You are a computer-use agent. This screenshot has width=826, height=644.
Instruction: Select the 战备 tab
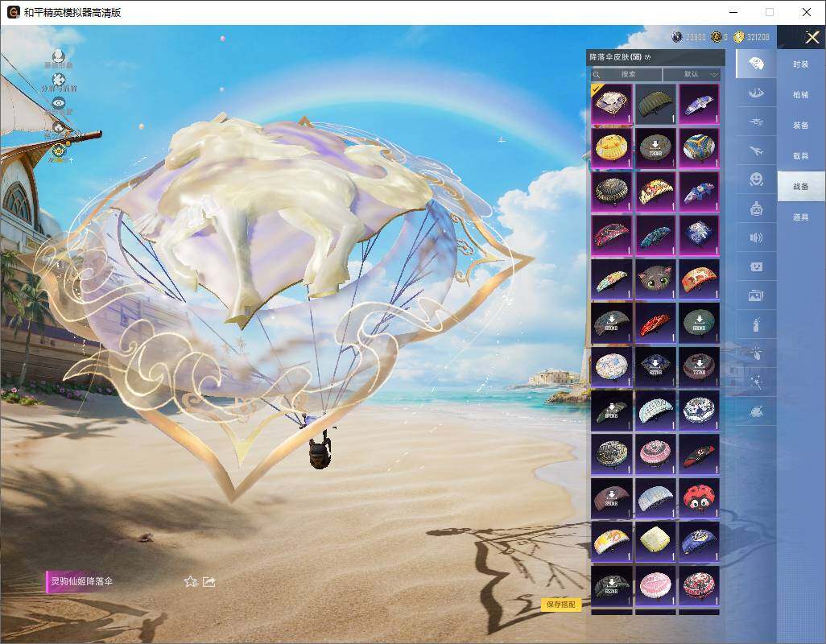801,187
